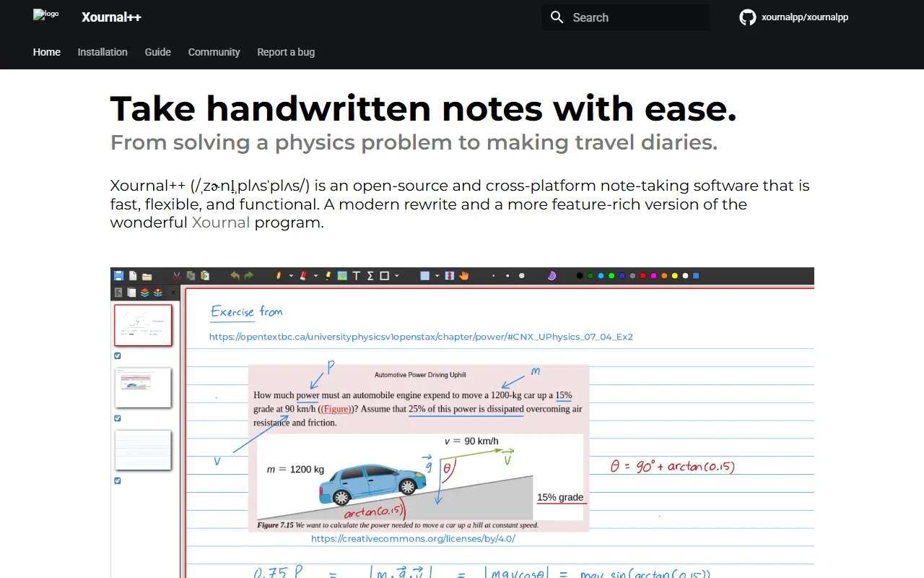Toggle checkbox under second page thumbnail
924x578 pixels.
pyautogui.click(x=118, y=418)
